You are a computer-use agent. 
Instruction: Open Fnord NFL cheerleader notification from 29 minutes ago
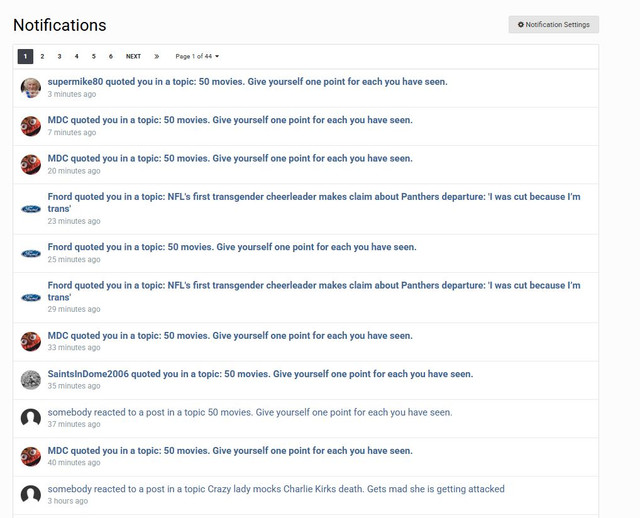pos(314,291)
